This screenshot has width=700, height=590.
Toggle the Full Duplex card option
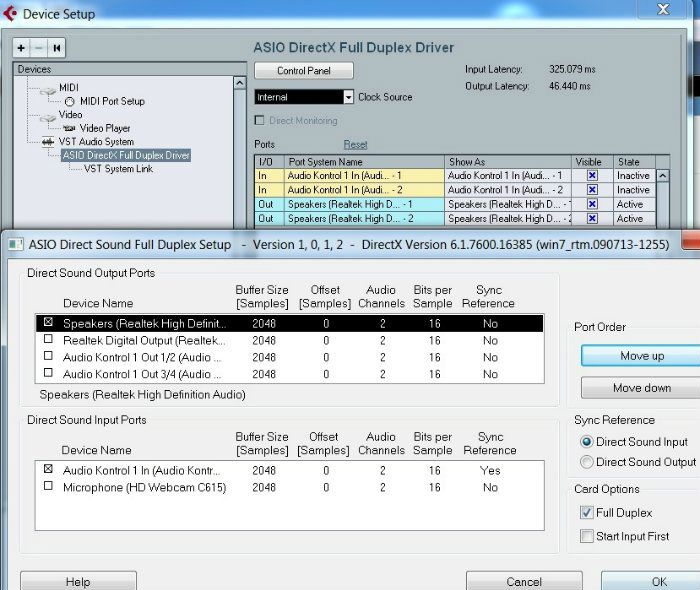coord(587,512)
